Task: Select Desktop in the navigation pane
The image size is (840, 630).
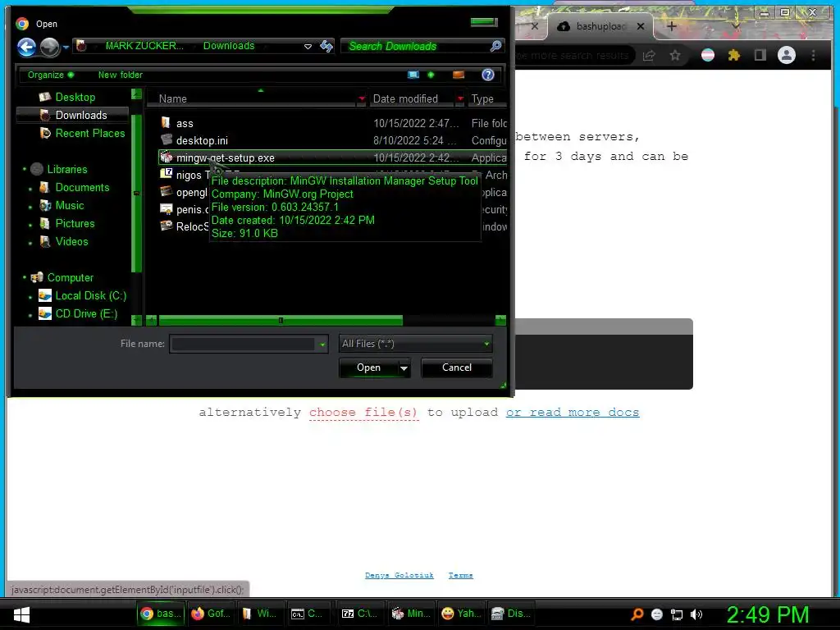Action: click(75, 97)
